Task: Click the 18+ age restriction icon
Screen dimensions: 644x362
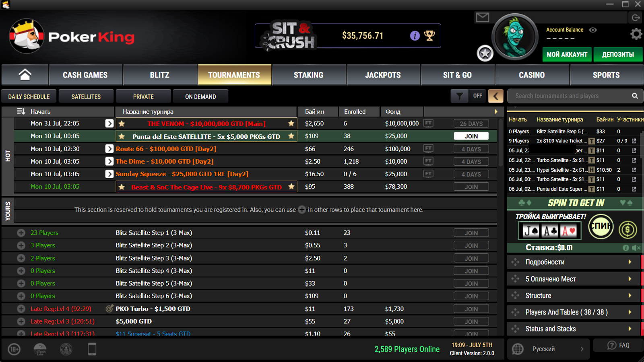Action: pyautogui.click(x=14, y=349)
